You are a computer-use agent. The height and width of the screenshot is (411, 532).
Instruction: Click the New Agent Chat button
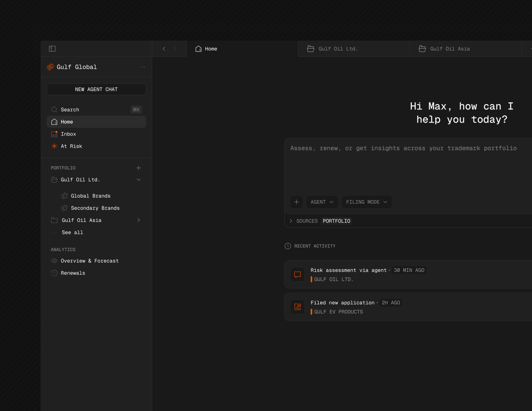tap(96, 89)
